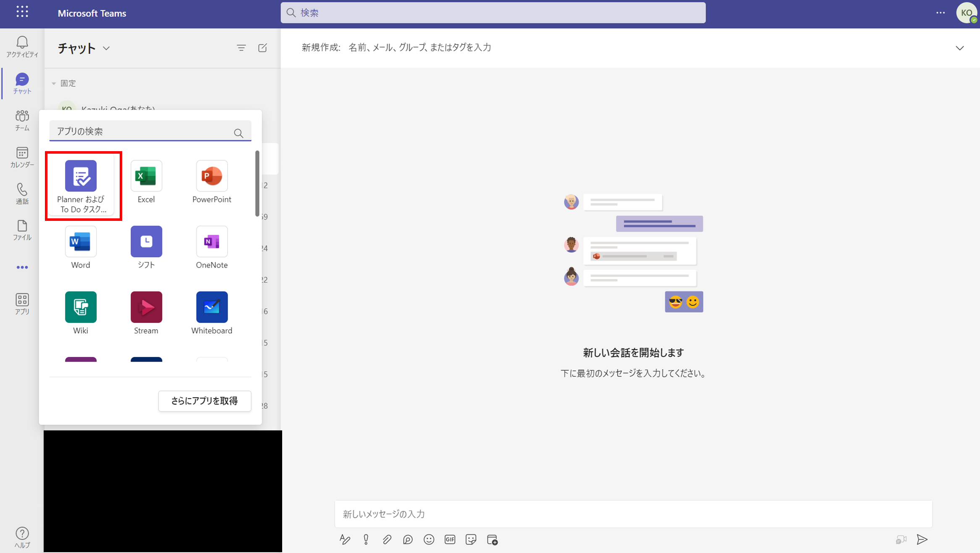Screen dimensions: 980x553
Task: Click the Microsoft Teams title
Action: tap(92, 13)
